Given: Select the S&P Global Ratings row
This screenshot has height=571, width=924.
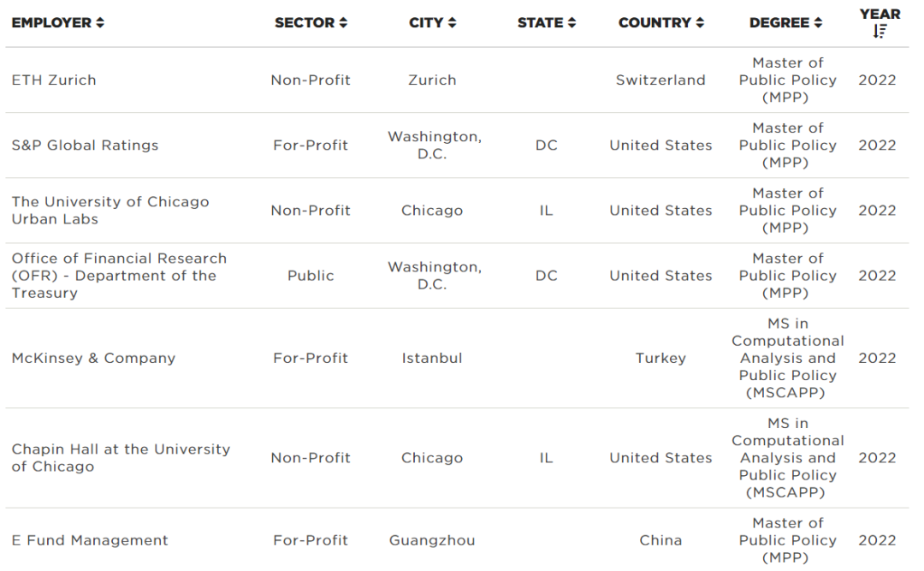Looking at the screenshot, I should pos(457,146).
